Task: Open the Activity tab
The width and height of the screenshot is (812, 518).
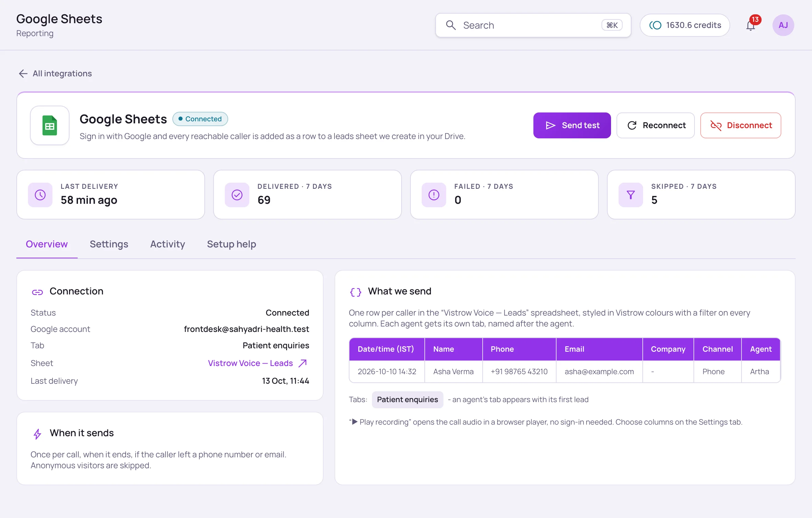Action: coord(168,244)
